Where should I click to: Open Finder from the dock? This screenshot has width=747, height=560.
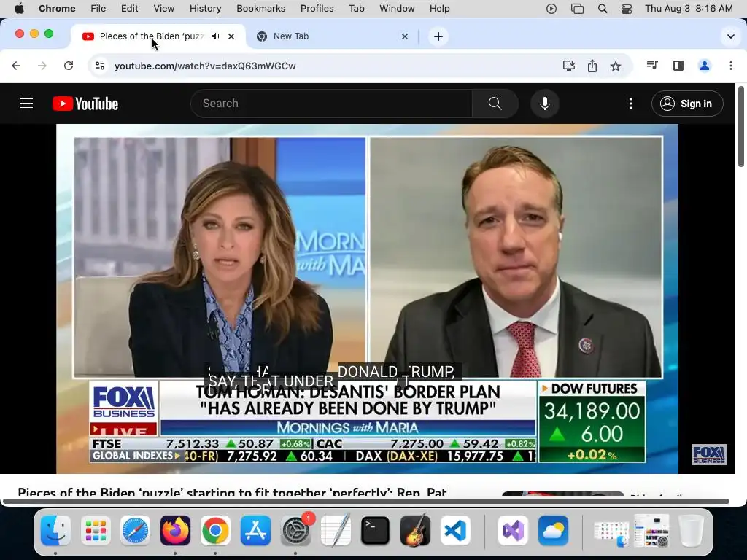coord(55,530)
